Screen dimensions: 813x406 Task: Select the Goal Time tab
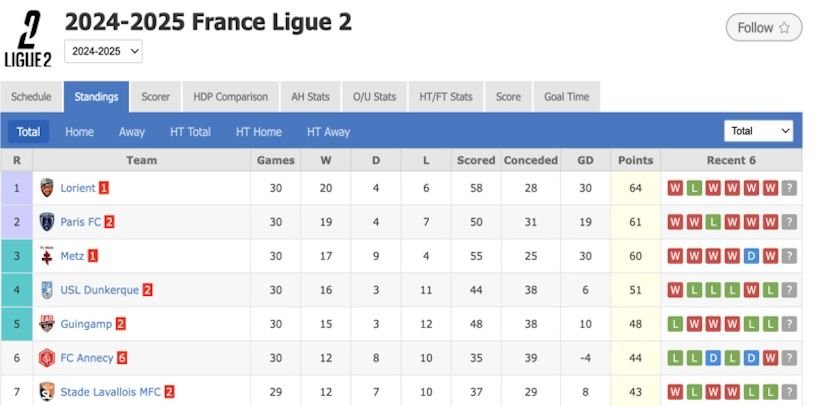pos(566,97)
